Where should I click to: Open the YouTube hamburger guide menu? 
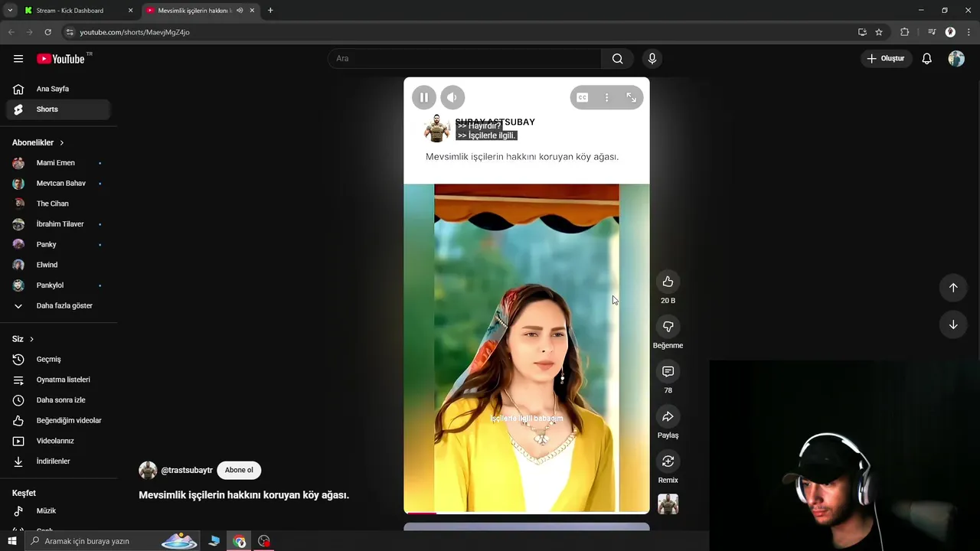coord(18,59)
